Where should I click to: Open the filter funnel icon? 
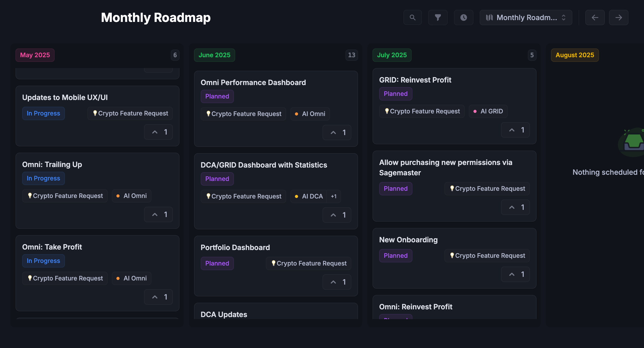click(438, 18)
